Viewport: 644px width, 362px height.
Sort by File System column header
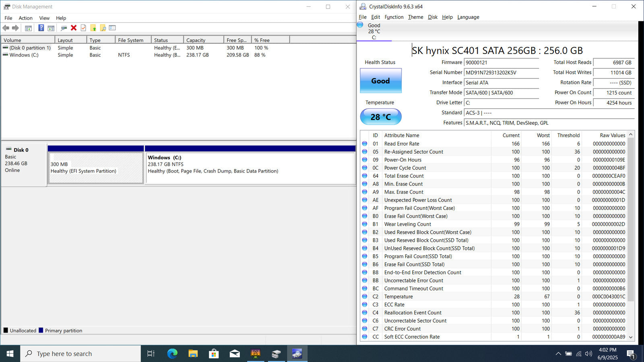pyautogui.click(x=133, y=40)
